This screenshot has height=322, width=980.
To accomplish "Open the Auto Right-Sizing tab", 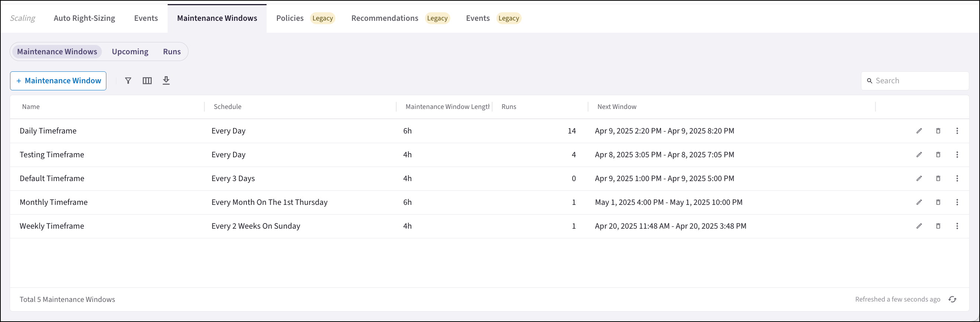I will (84, 18).
